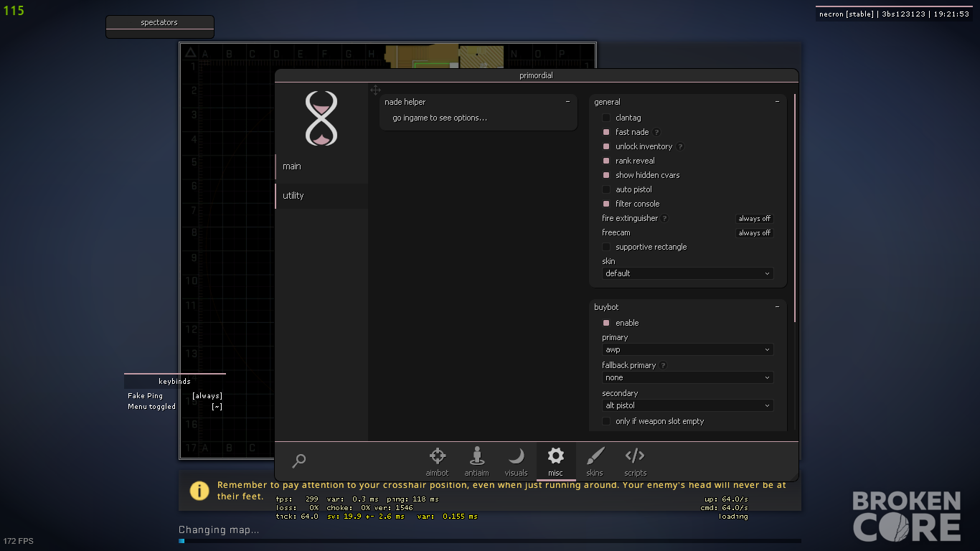Screen dimensions: 980x551
Task: Open the aimbot crosshair tab
Action: [437, 461]
